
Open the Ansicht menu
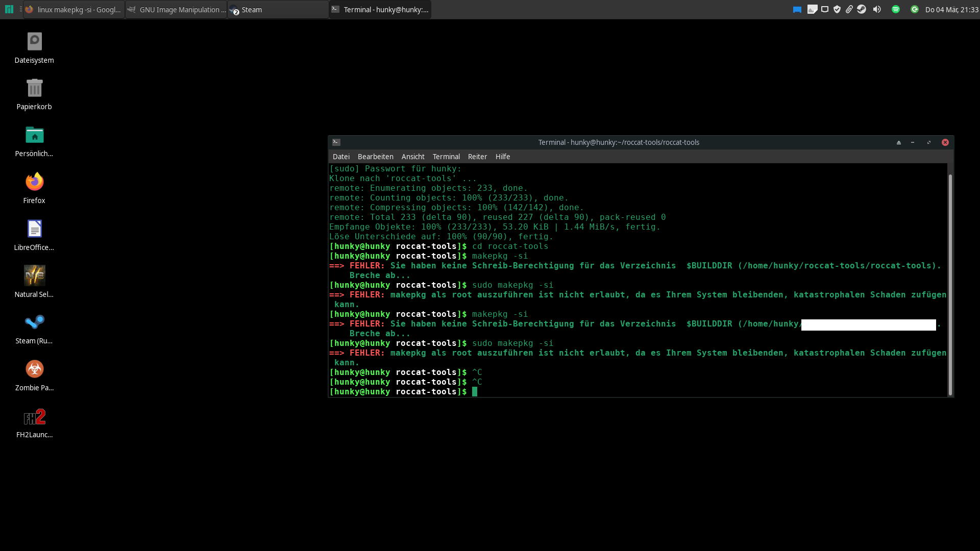pos(412,157)
